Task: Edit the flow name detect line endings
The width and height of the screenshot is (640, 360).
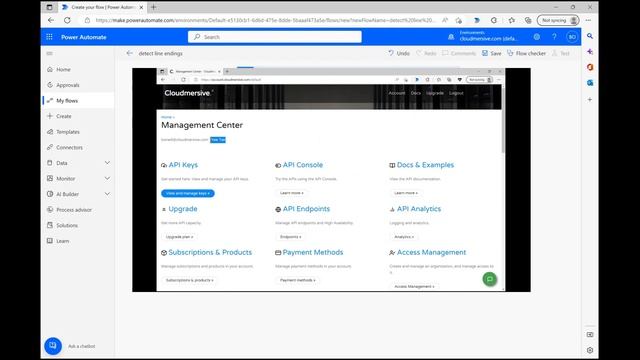Action: (x=160, y=53)
